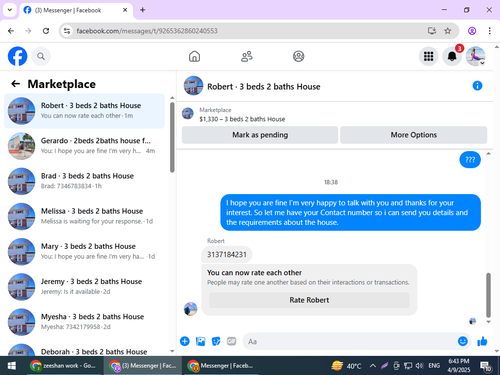Click the chat header title Robert · 3 beds 2 baths House

[264, 87]
